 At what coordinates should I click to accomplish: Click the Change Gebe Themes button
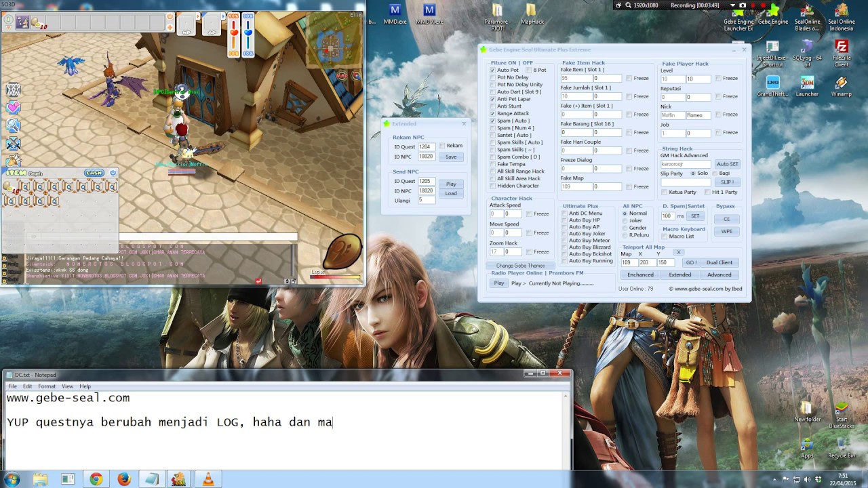click(520, 266)
